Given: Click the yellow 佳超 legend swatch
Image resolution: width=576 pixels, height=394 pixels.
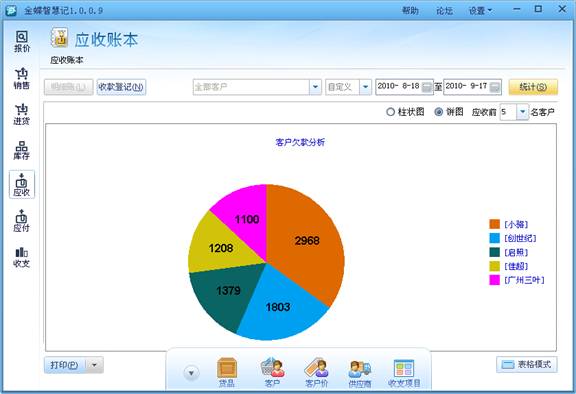Looking at the screenshot, I should pyautogui.click(x=494, y=266).
